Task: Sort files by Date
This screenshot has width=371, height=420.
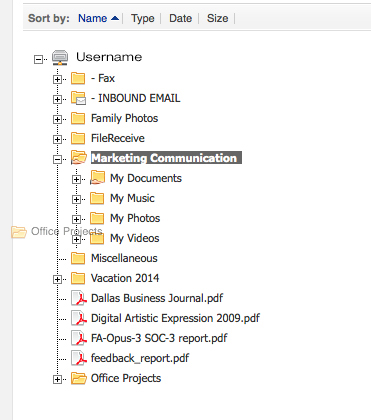Action: click(180, 18)
